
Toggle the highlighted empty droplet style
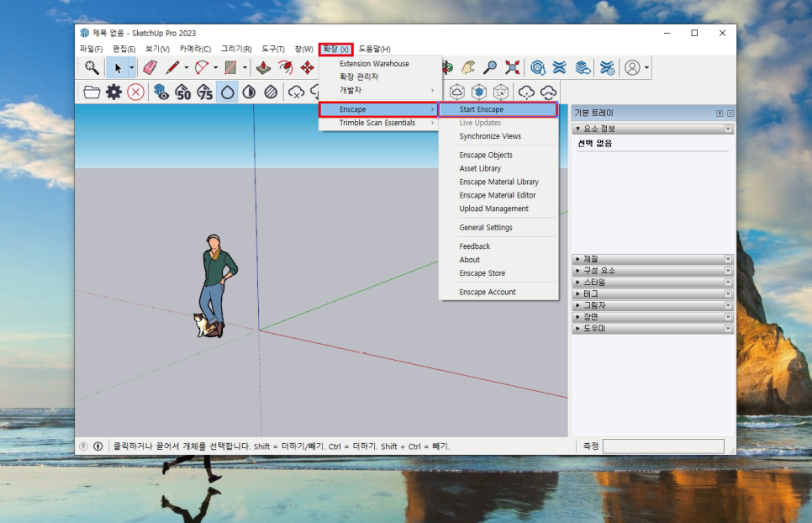(227, 92)
